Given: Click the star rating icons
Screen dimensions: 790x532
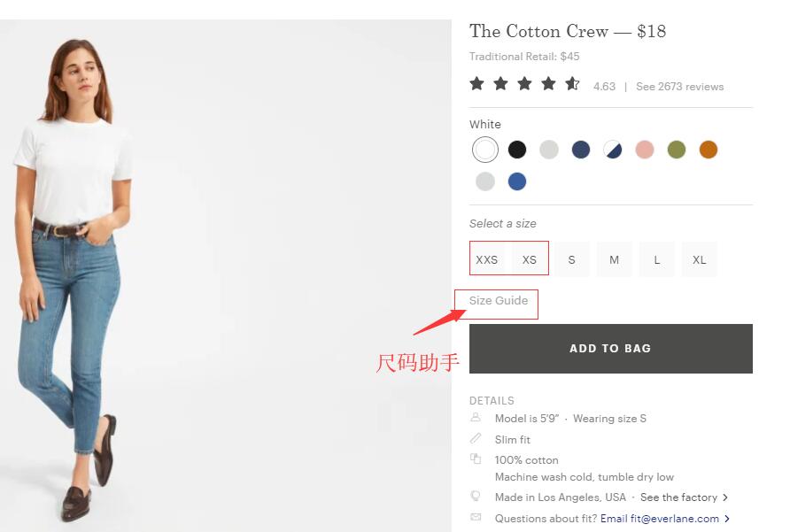Looking at the screenshot, I should tap(524, 84).
